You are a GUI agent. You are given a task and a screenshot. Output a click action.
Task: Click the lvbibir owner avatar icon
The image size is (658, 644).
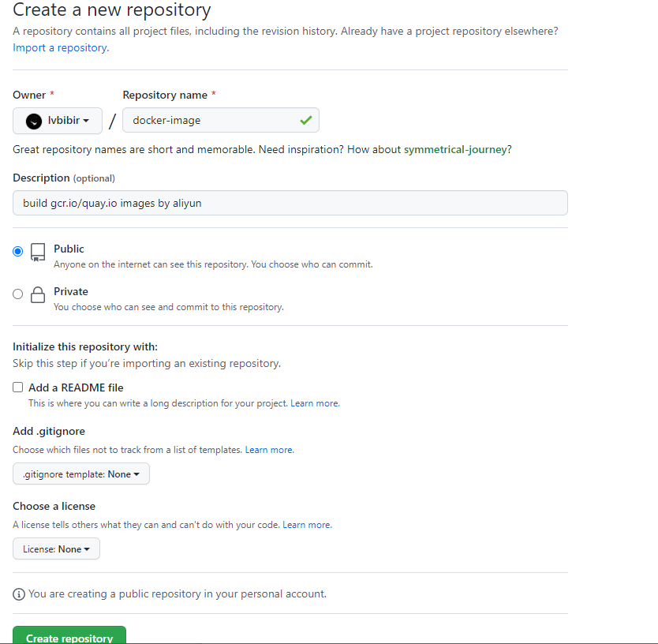(x=34, y=121)
